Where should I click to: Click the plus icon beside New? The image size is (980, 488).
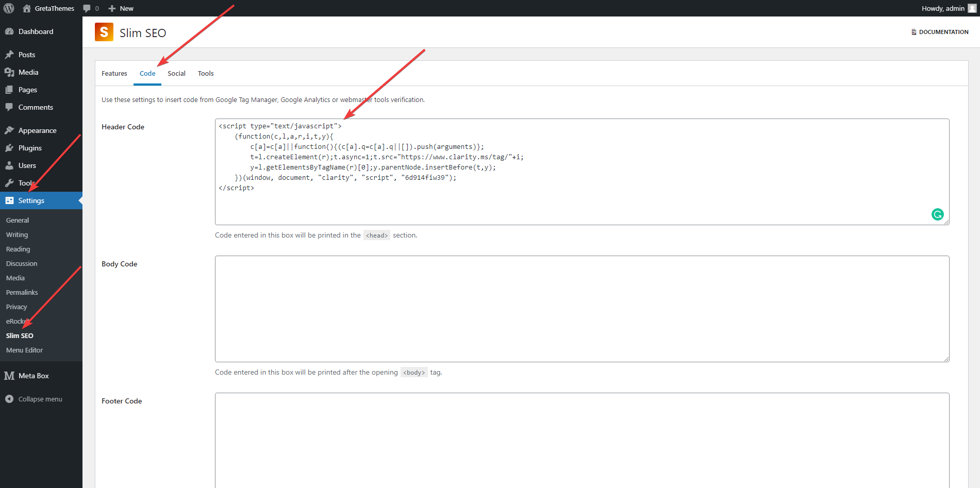point(112,8)
